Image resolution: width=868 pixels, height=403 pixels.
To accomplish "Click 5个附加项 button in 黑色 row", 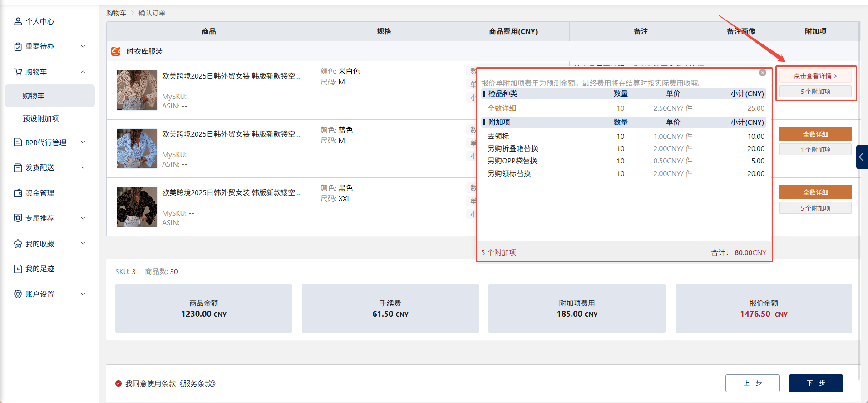I will tap(815, 208).
